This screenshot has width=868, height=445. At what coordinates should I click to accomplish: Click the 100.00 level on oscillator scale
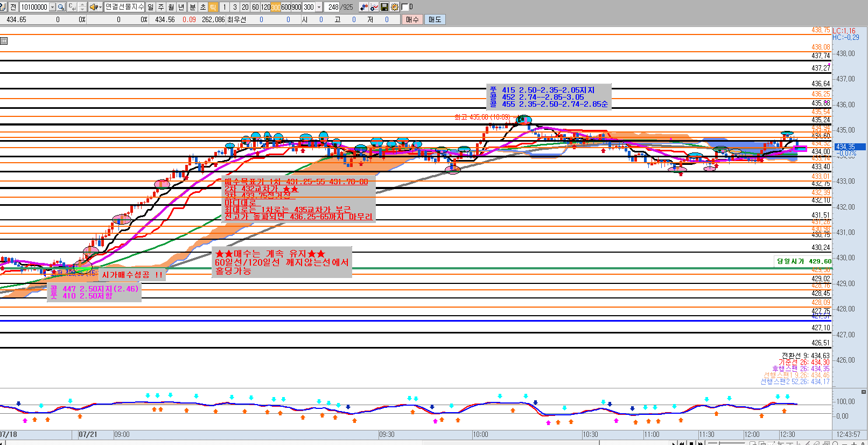(x=845, y=401)
